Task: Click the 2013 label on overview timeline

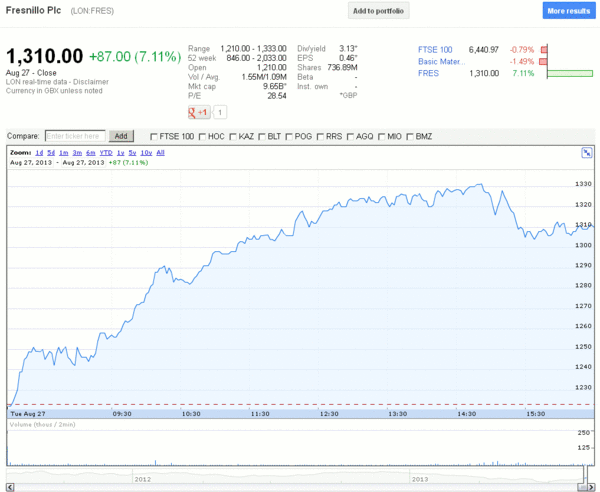Action: point(420,479)
